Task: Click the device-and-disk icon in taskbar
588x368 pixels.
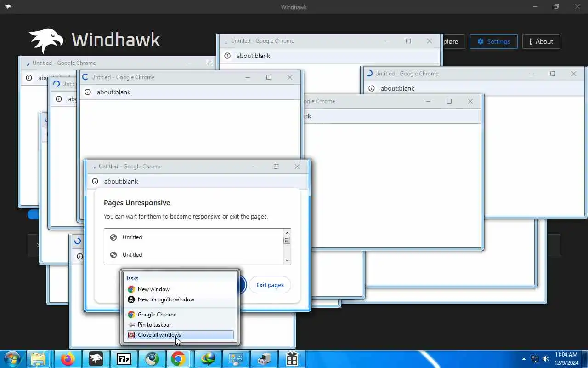Action: [x=264, y=359]
